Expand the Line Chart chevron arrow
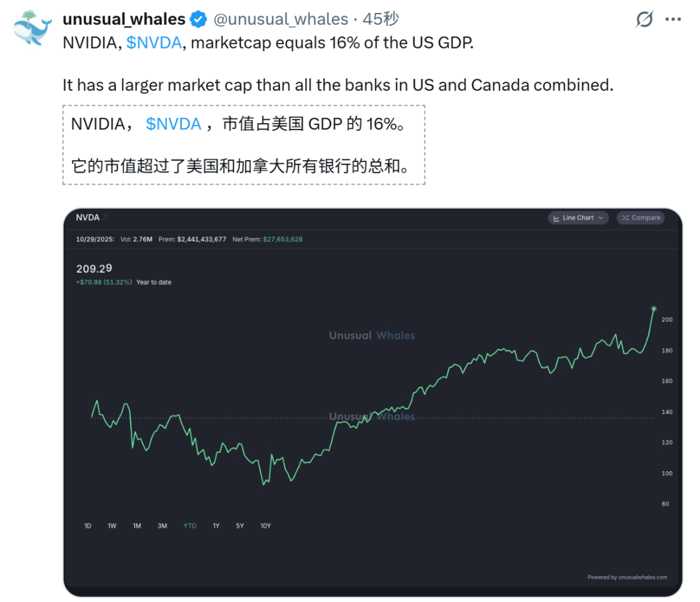 [x=601, y=218]
